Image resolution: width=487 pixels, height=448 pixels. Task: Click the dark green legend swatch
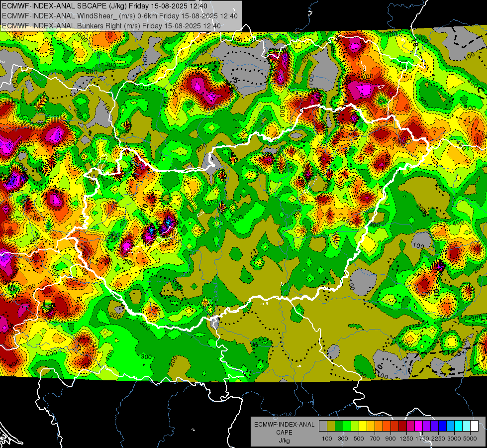[x=339, y=426]
